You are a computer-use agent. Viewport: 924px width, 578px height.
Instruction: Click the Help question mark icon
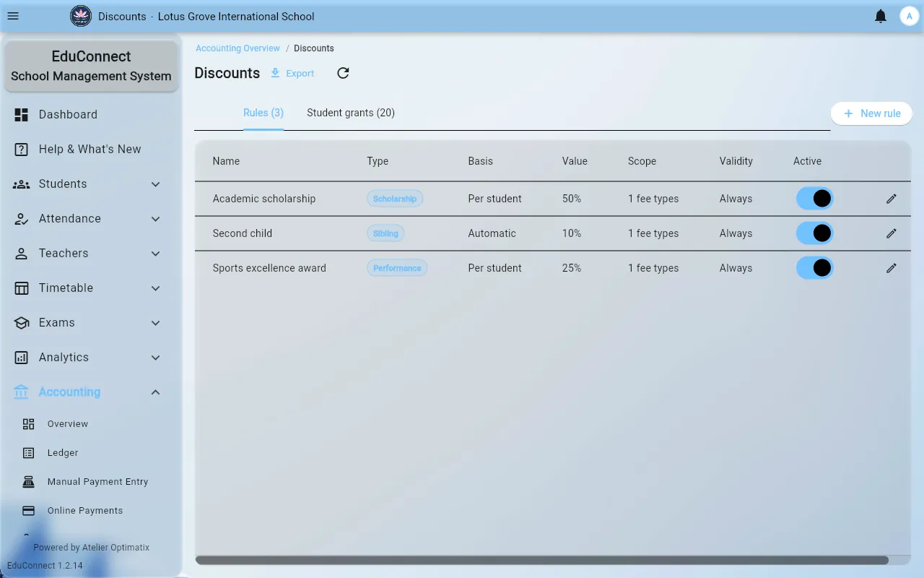tap(22, 149)
